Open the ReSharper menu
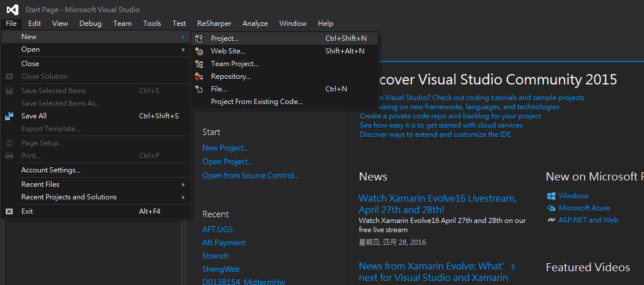 tap(214, 24)
